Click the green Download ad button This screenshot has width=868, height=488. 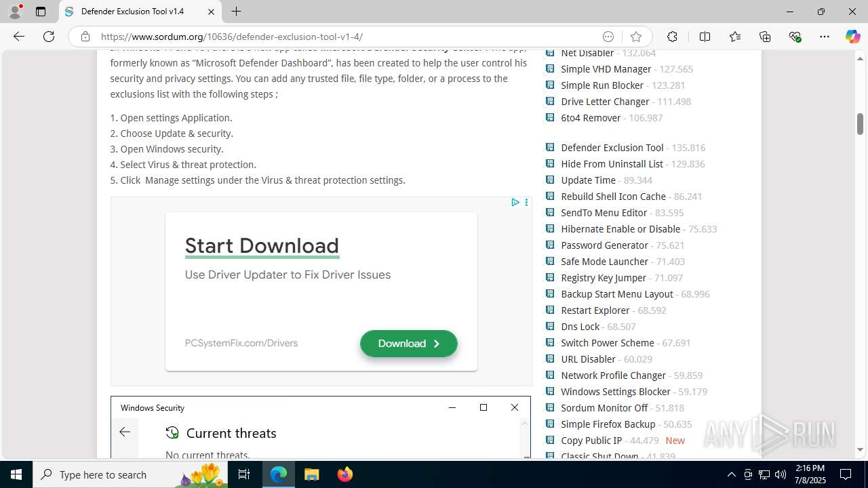pos(409,344)
